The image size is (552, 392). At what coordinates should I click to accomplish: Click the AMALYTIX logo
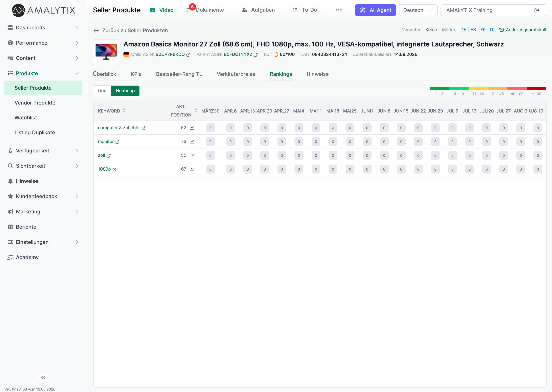(43, 10)
